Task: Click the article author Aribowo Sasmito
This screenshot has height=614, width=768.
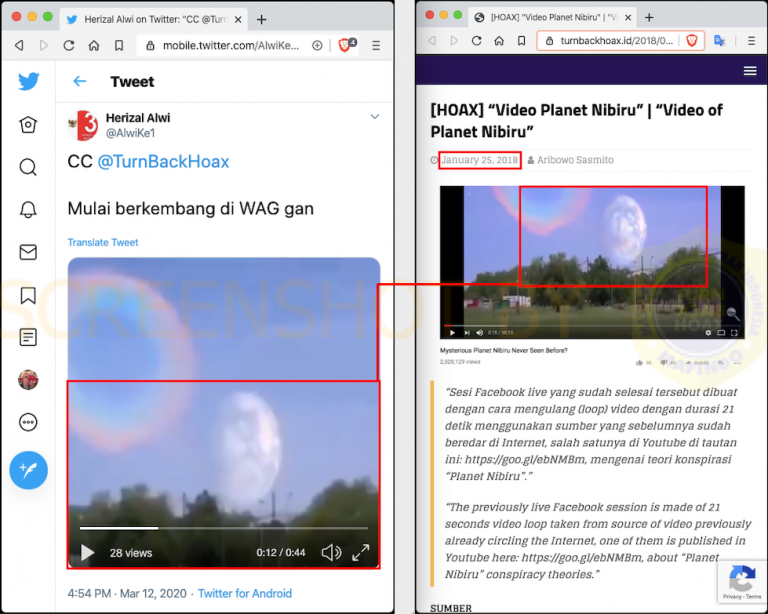Action: pyautogui.click(x=575, y=160)
